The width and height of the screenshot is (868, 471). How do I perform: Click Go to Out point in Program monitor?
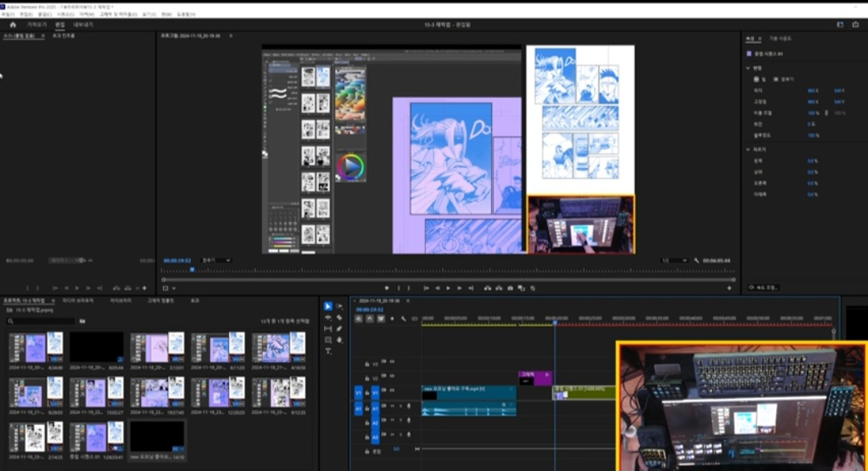[471, 289]
